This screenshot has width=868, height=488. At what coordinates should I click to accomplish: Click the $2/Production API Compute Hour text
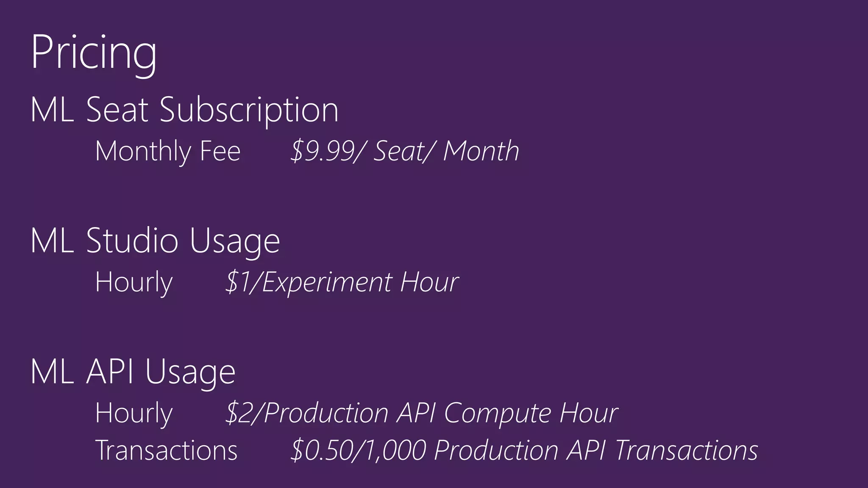tap(421, 413)
